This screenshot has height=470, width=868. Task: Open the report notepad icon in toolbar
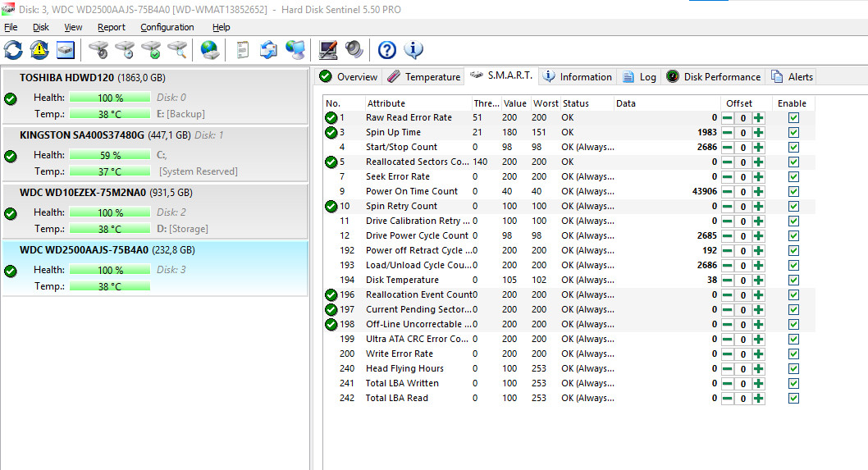click(242, 50)
